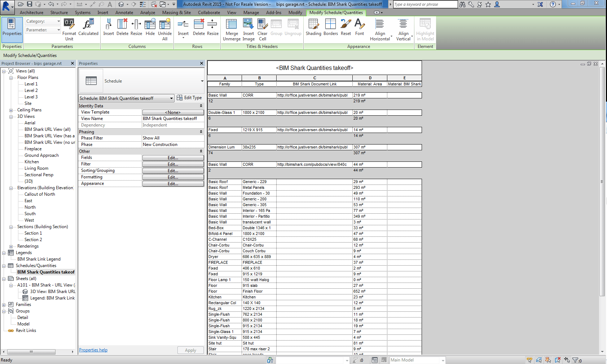
Task: Collapse Elevations (Building Elevation) node
Action: coord(11,188)
